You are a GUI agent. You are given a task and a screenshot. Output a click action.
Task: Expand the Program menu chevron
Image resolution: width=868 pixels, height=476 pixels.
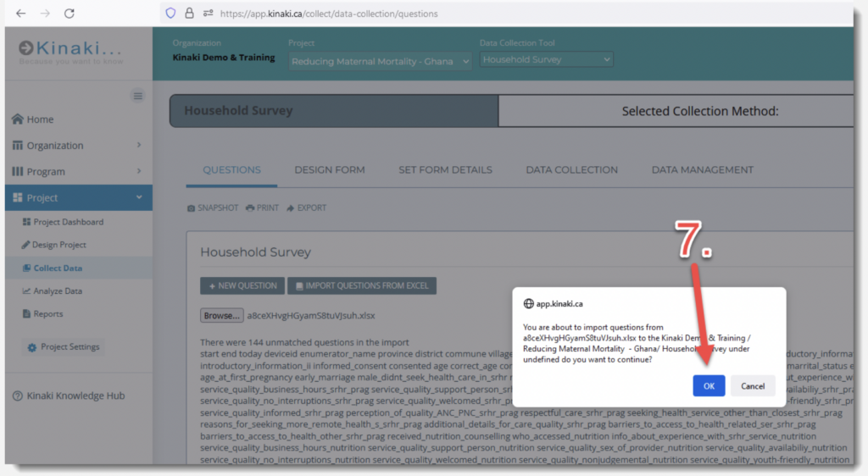pos(139,171)
